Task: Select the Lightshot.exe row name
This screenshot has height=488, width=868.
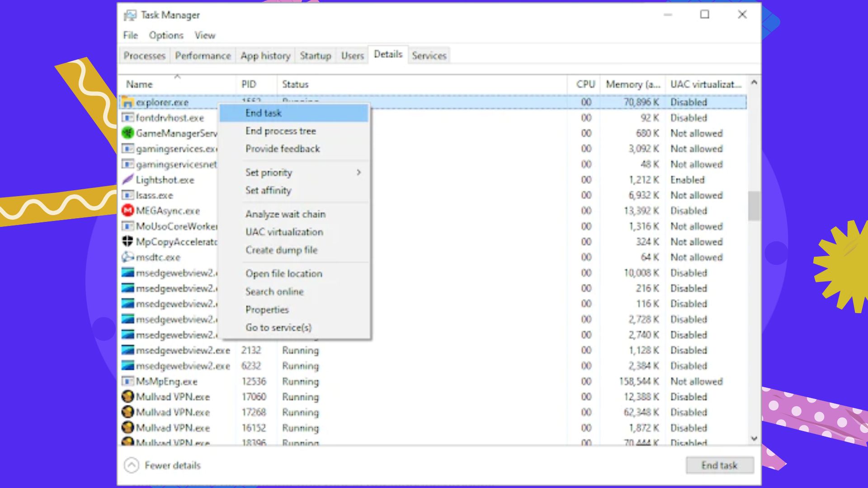Action: 165,180
